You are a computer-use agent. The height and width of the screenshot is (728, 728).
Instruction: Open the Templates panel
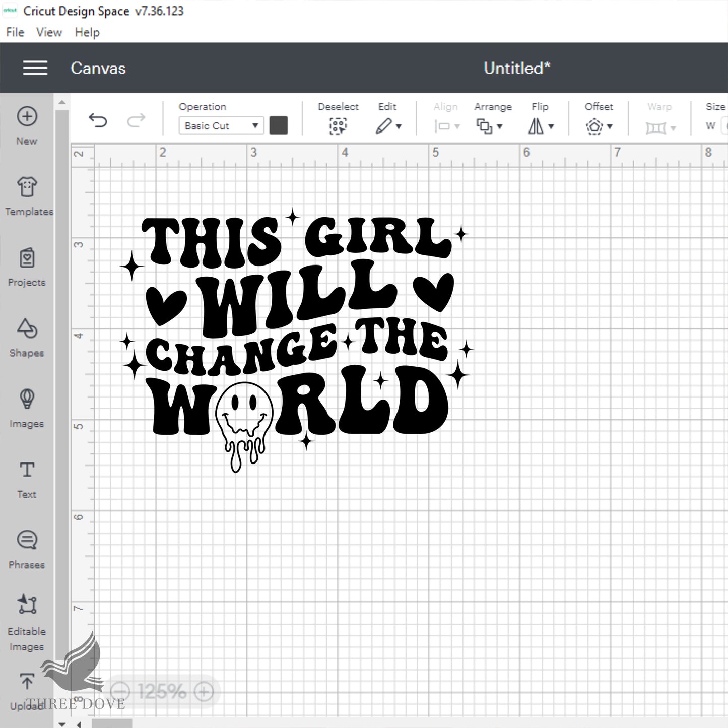27,196
